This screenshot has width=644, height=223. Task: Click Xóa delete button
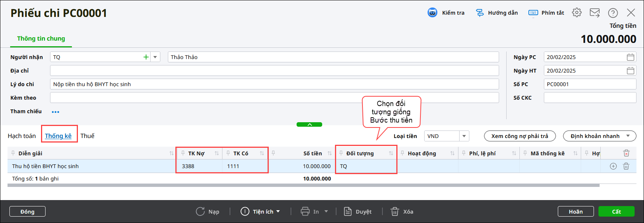[x=402, y=211]
